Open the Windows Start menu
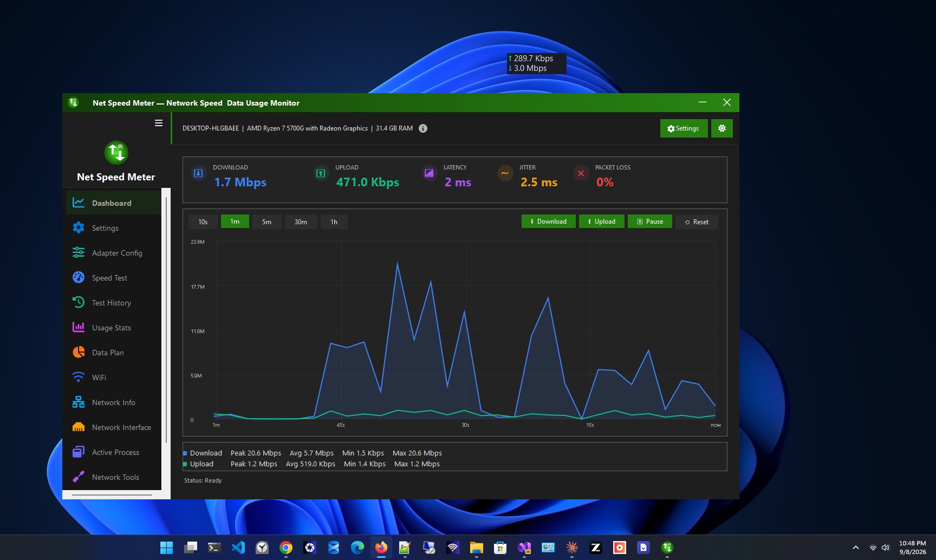The width and height of the screenshot is (936, 560). (166, 548)
